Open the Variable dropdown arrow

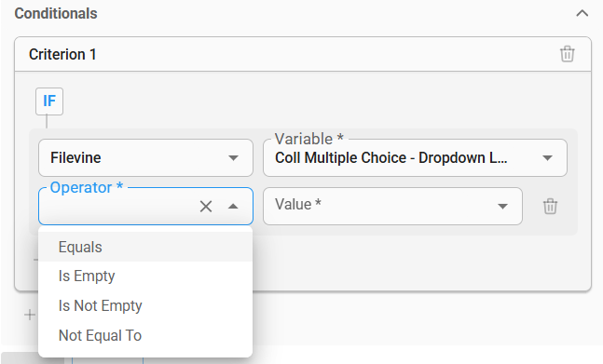547,158
